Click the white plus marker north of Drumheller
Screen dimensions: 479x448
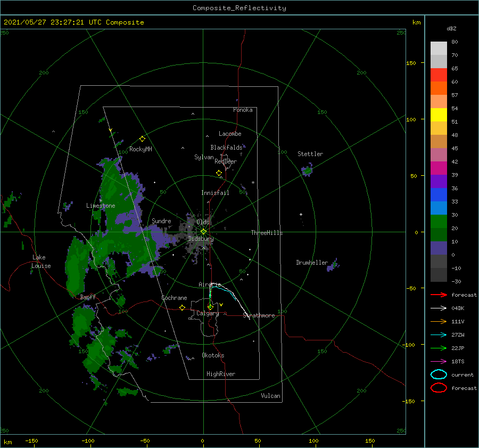pos(301,214)
